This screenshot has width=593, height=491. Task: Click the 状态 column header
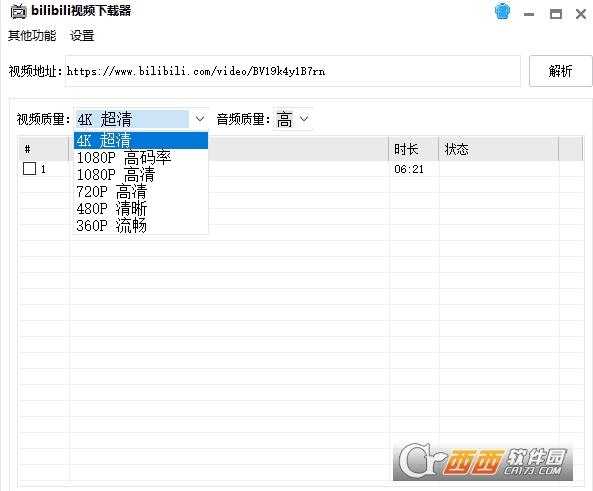pyautogui.click(x=498, y=149)
